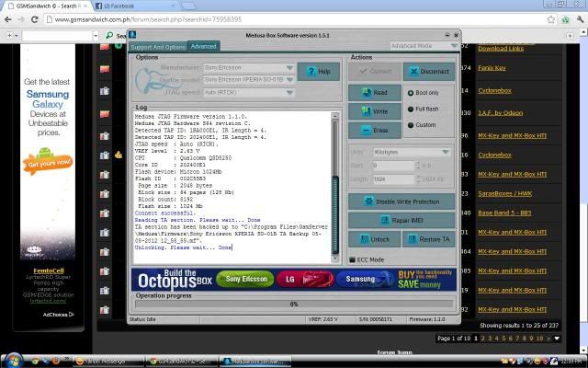Image resolution: width=588 pixels, height=368 pixels.
Task: Click the Repair IMEI button
Action: point(401,221)
